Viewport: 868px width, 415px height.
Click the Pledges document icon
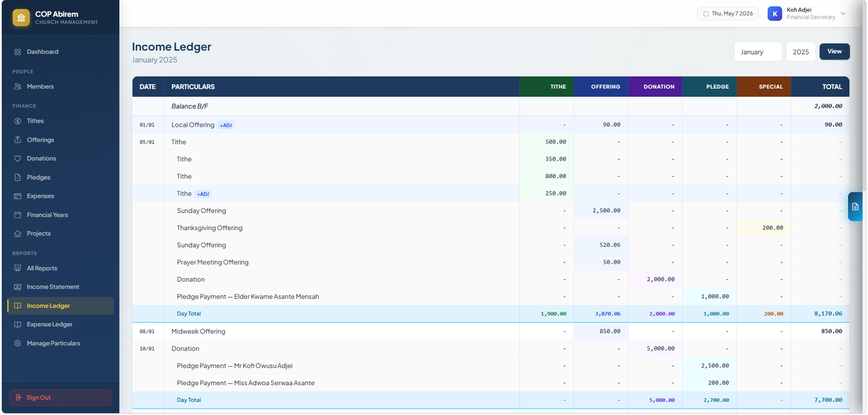pyautogui.click(x=17, y=177)
